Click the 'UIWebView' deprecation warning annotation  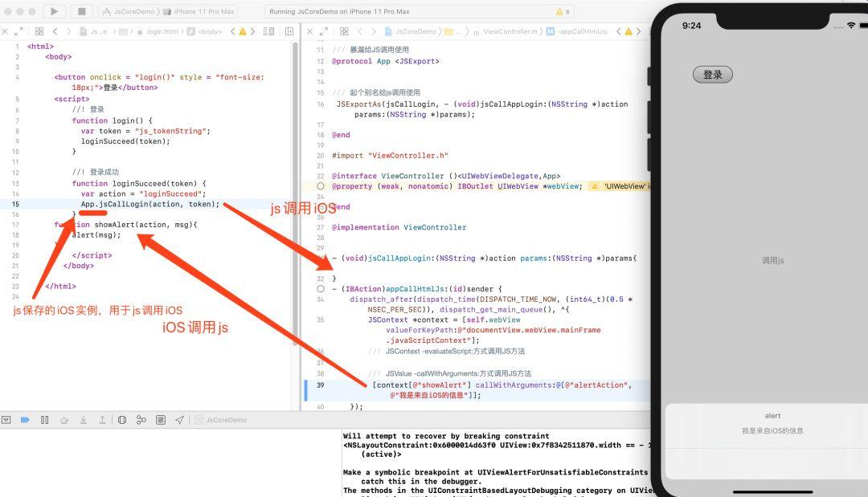(x=618, y=186)
